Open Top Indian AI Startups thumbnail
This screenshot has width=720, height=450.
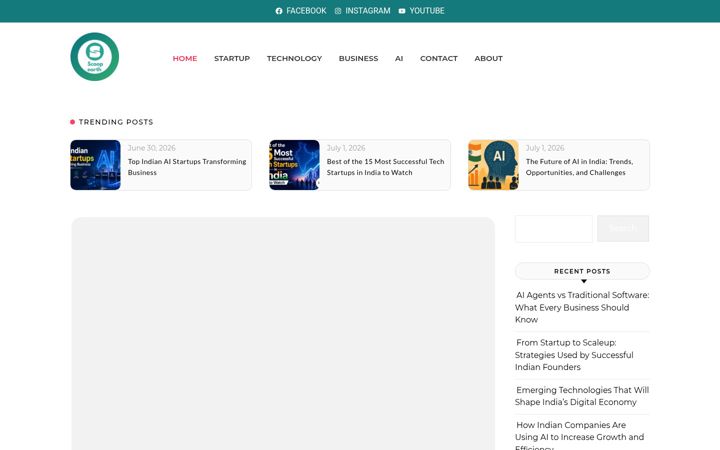(96, 165)
